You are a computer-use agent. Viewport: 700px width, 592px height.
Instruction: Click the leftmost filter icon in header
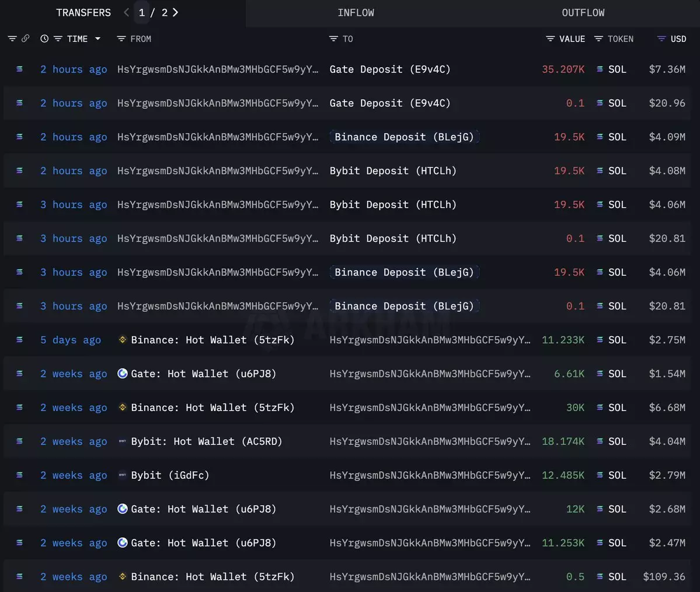12,39
